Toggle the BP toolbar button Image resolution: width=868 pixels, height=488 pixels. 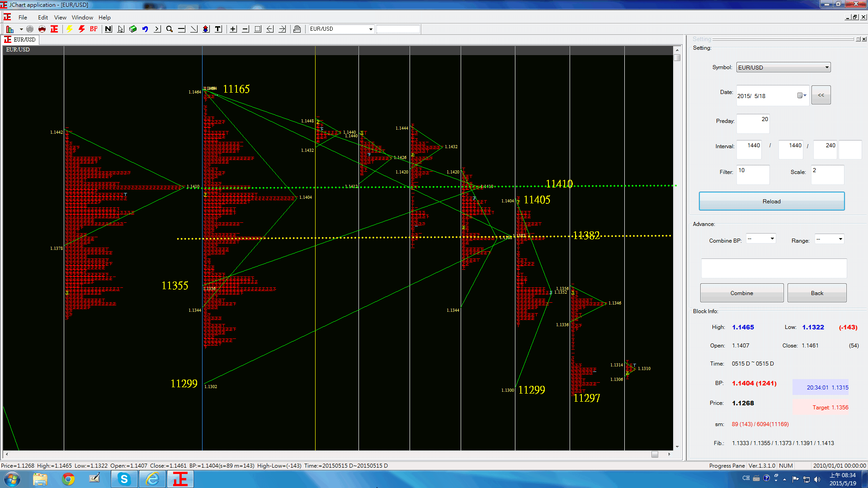pyautogui.click(x=94, y=29)
